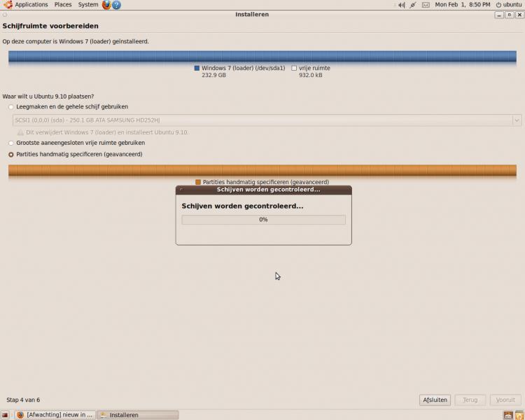Screen dimensions: 525x420
Task: Close the Installeren window
Action: coord(519,15)
